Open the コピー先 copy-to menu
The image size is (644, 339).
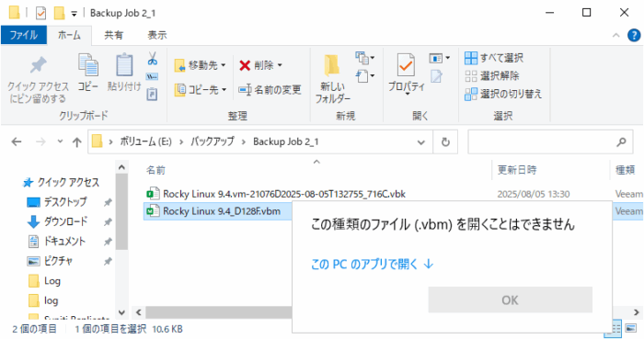200,89
